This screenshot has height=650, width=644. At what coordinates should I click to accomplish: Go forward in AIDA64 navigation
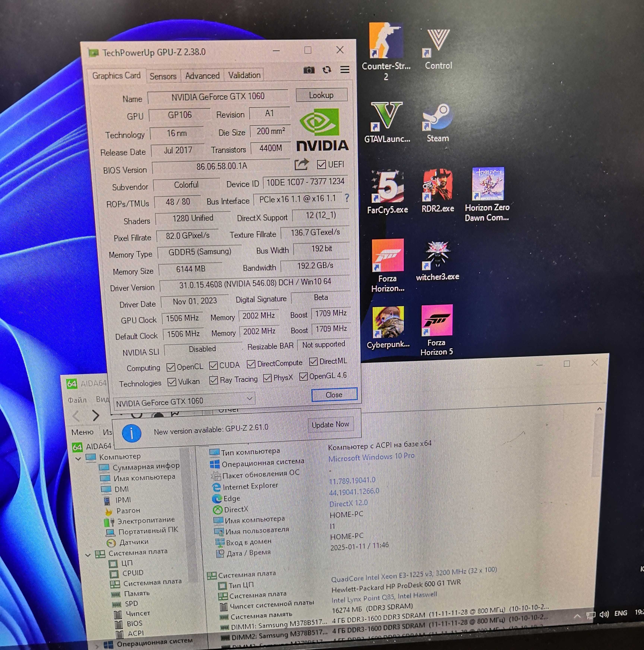coord(96,415)
